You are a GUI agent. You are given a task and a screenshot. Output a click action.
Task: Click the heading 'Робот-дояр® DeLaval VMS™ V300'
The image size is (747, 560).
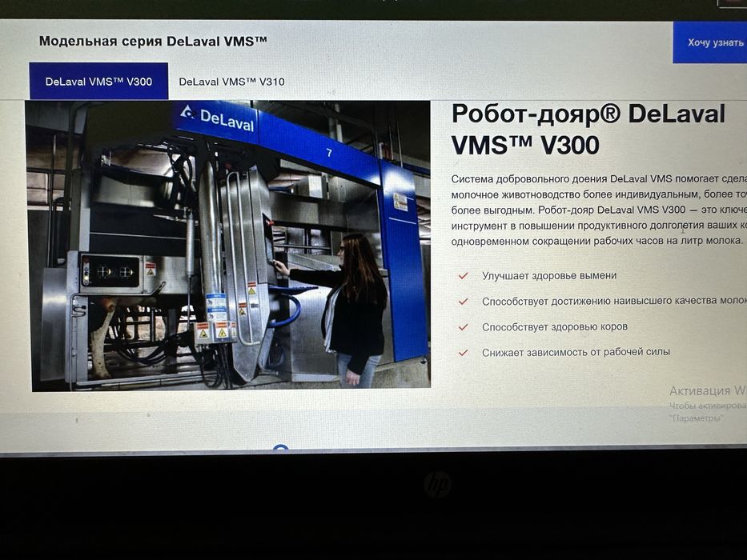click(588, 129)
